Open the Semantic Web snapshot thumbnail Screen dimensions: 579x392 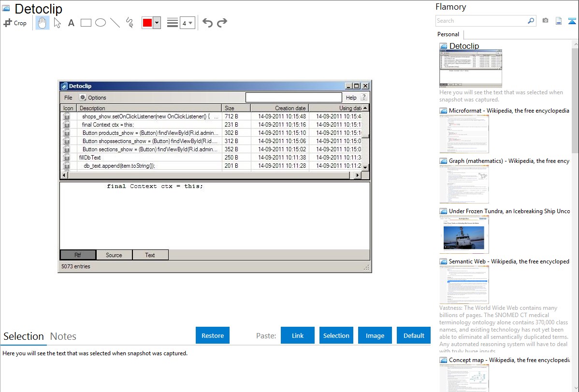tap(464, 284)
